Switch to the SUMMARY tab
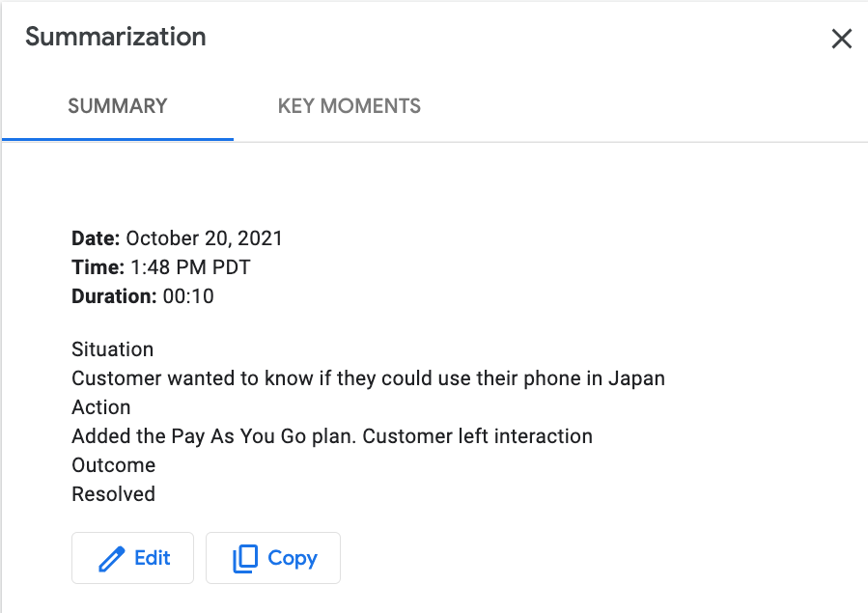The height and width of the screenshot is (613, 868). point(118,106)
